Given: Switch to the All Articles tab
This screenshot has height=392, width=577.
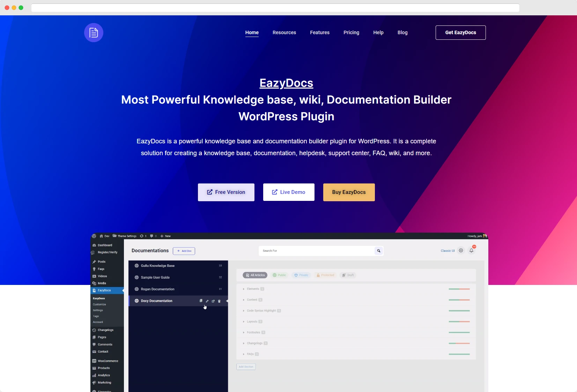Looking at the screenshot, I should click(255, 275).
